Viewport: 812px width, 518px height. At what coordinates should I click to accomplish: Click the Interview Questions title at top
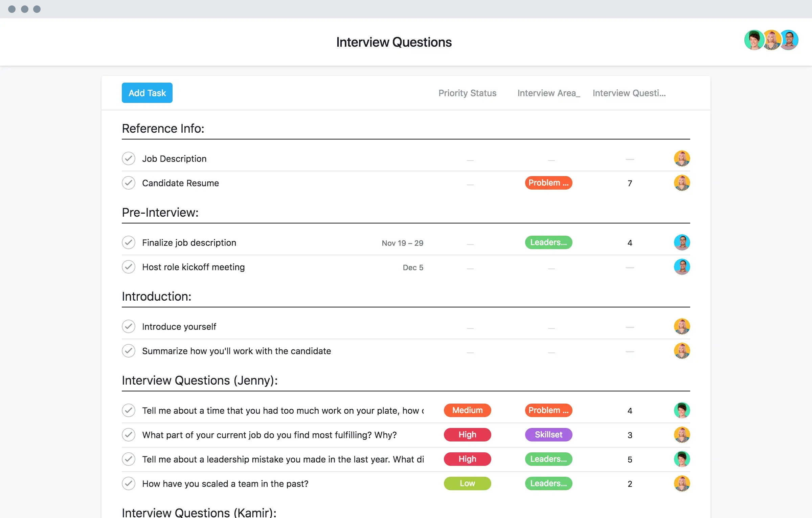pyautogui.click(x=394, y=42)
